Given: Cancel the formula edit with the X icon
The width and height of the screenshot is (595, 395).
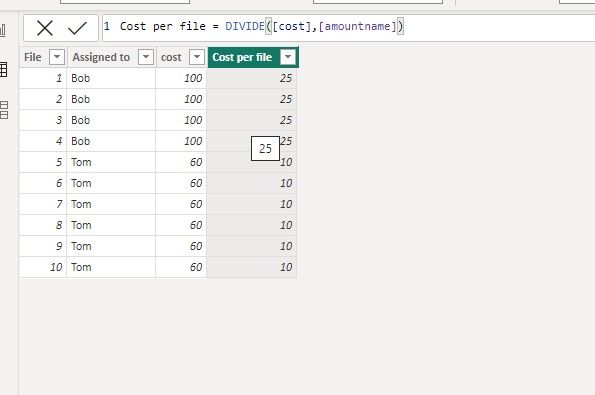Looking at the screenshot, I should tap(45, 28).
